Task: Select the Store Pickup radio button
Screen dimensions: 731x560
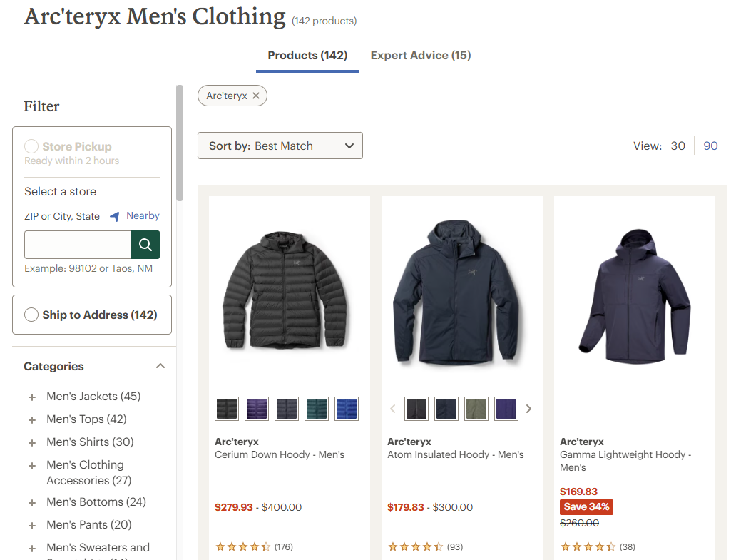Action: click(31, 146)
